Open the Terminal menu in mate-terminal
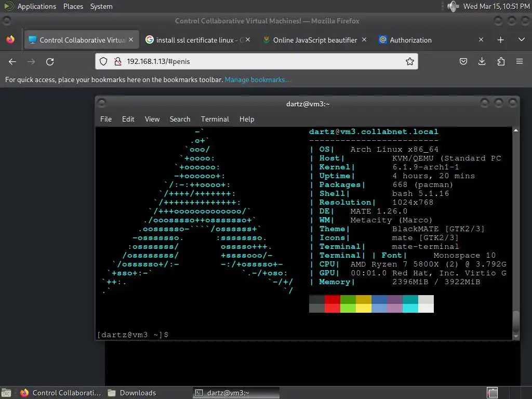The height and width of the screenshot is (399, 532). (x=215, y=119)
